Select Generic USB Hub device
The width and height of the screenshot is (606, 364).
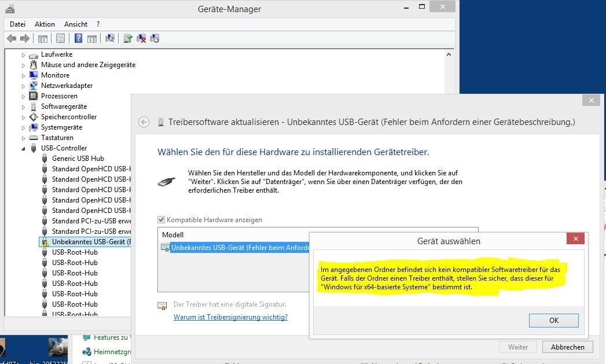click(78, 159)
